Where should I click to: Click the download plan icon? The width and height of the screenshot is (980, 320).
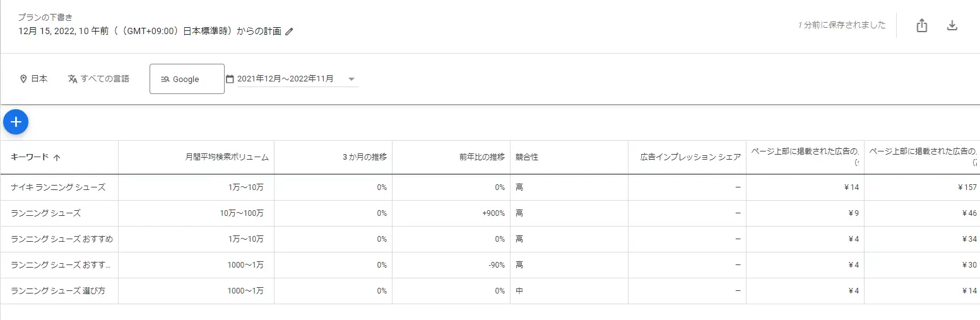click(x=952, y=26)
